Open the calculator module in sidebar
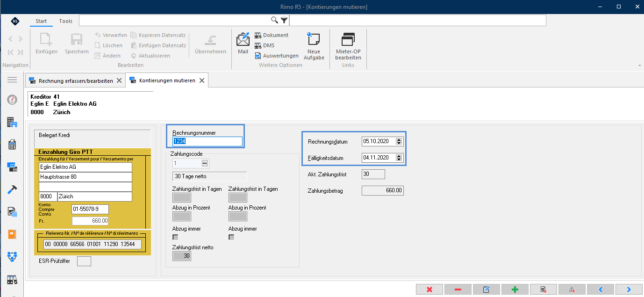 (12, 145)
